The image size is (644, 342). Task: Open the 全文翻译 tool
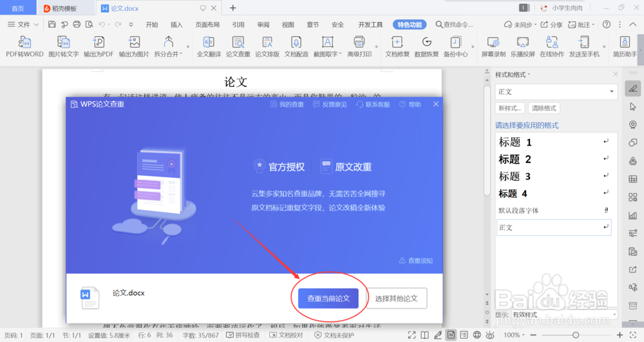coord(209,46)
